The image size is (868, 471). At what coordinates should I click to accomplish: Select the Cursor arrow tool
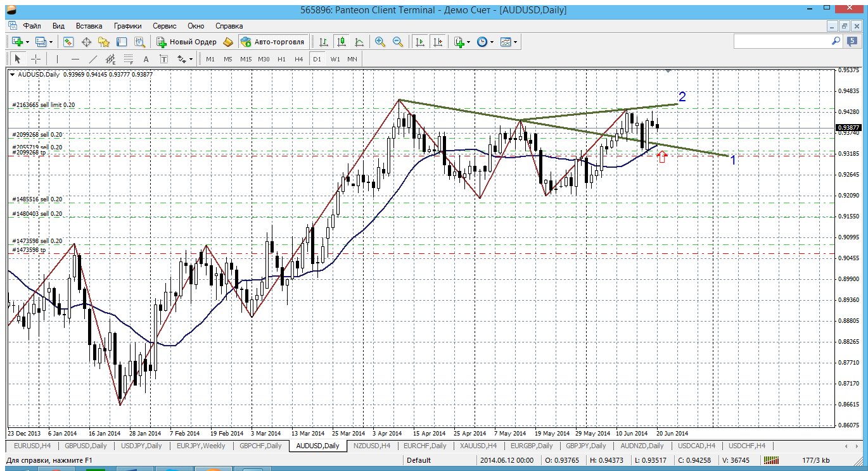point(18,59)
